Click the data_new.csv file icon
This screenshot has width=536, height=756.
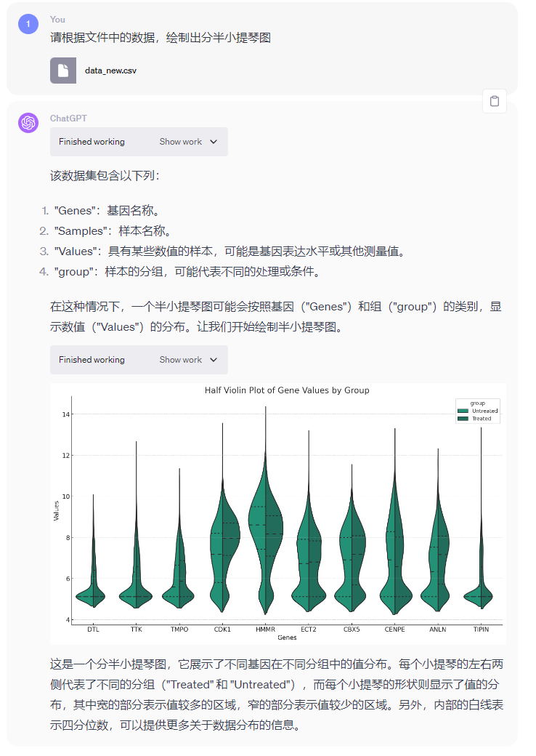pyautogui.click(x=63, y=71)
